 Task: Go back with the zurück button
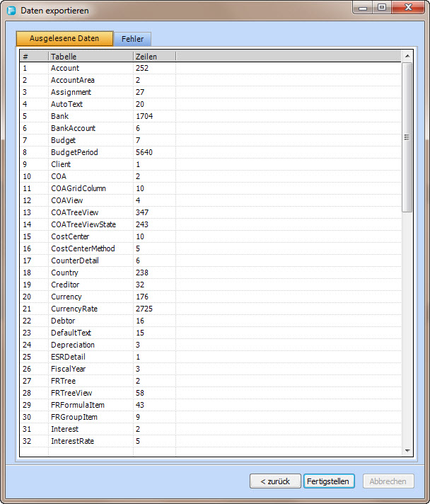tap(275, 481)
